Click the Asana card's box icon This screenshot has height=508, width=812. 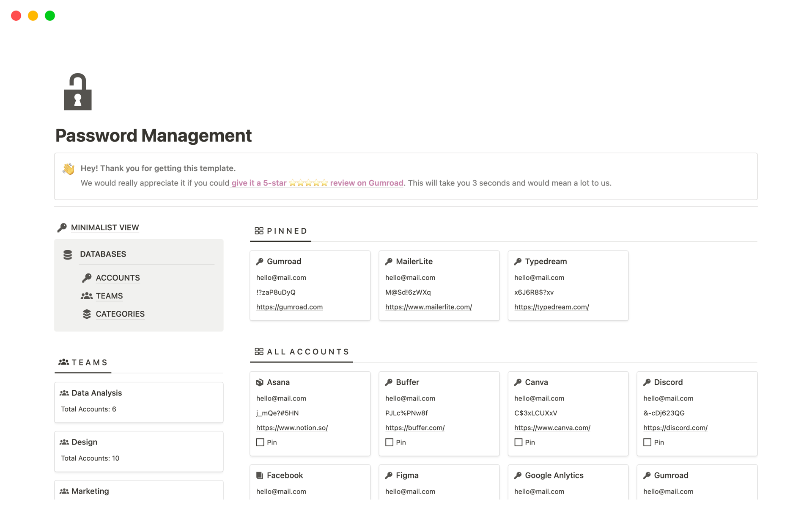260,382
